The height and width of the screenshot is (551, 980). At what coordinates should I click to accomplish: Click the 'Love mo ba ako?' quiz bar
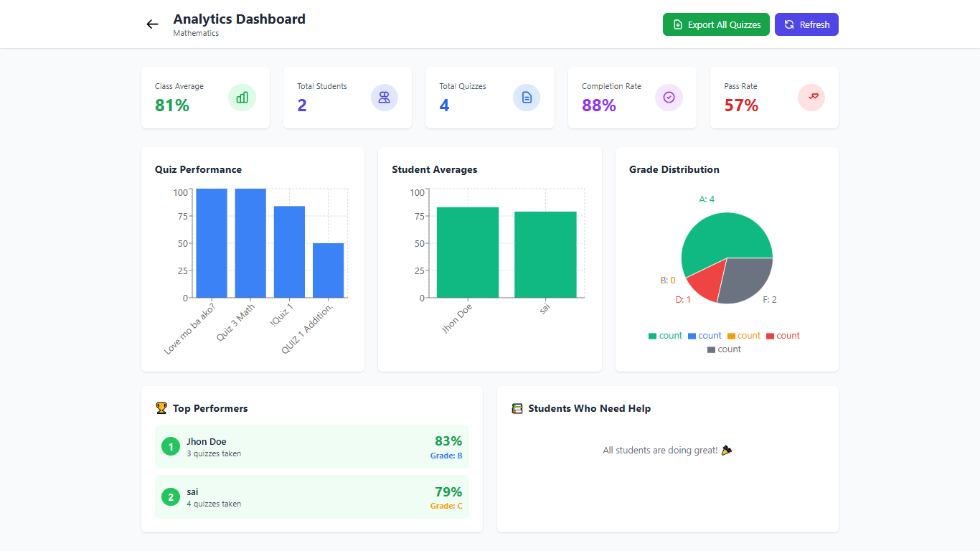pos(212,243)
